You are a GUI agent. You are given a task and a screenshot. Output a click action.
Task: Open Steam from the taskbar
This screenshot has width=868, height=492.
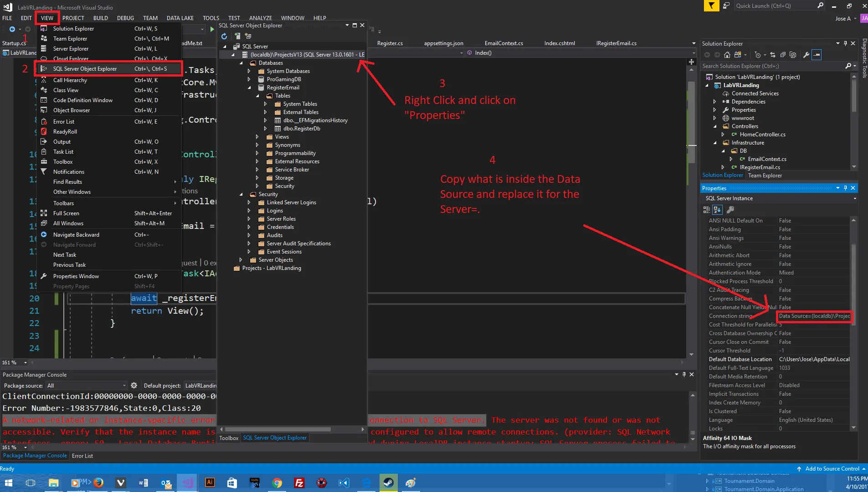tap(389, 482)
